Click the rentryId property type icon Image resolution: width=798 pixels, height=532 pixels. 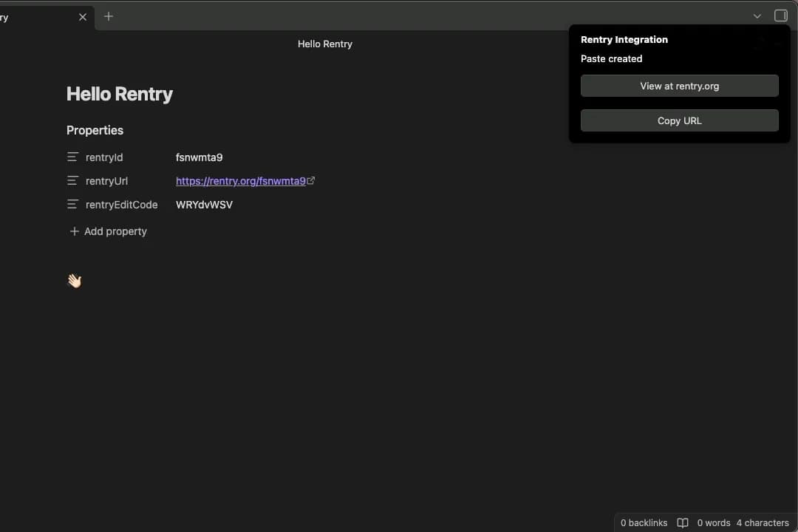coord(72,157)
